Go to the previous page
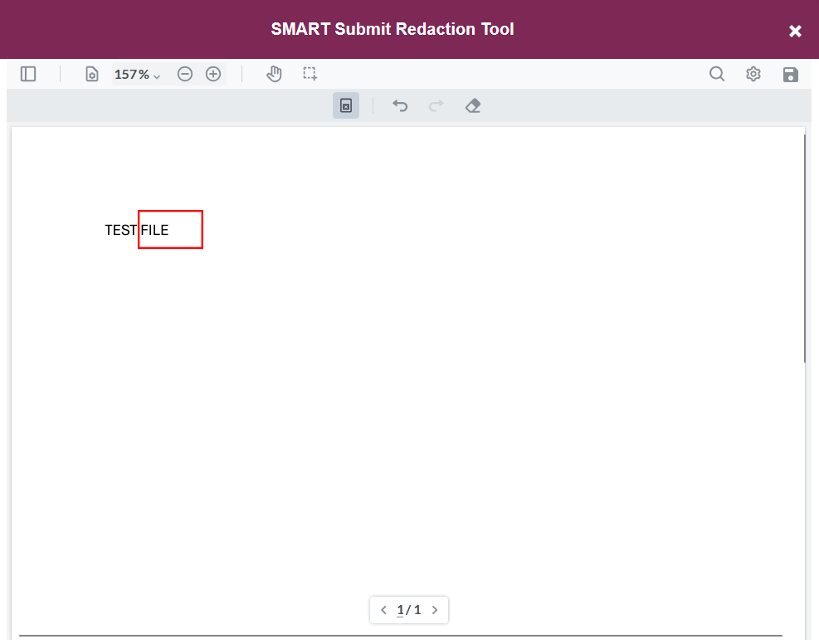The image size is (819, 644). coord(383,609)
